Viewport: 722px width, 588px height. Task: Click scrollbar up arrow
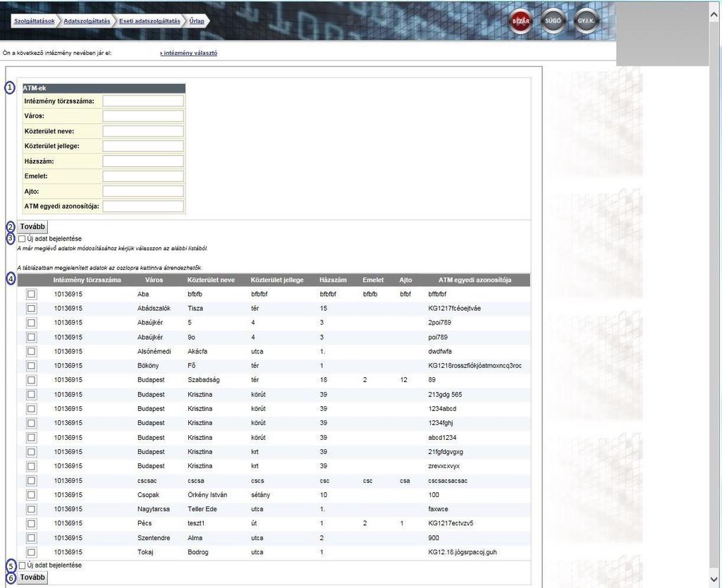pyautogui.click(x=714, y=14)
